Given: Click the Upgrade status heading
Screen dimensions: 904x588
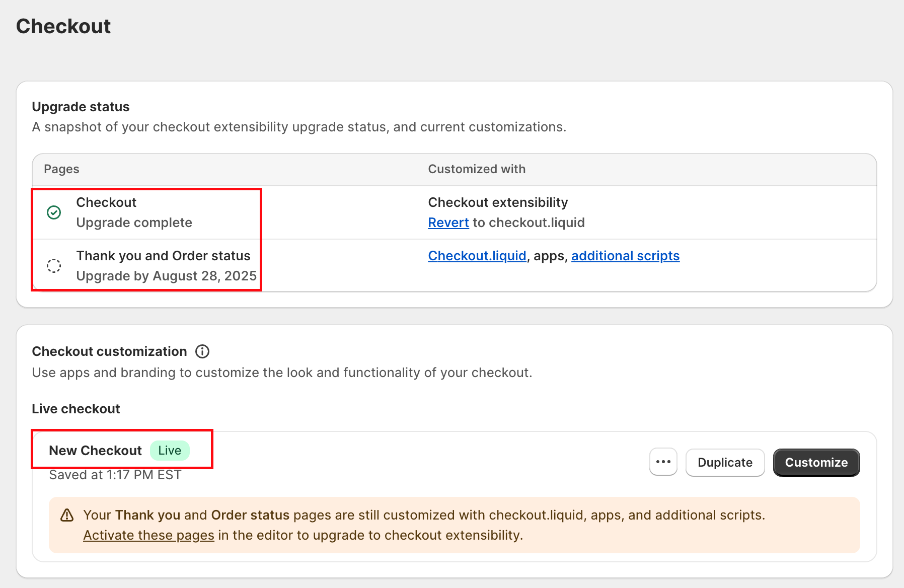Looking at the screenshot, I should [x=81, y=107].
